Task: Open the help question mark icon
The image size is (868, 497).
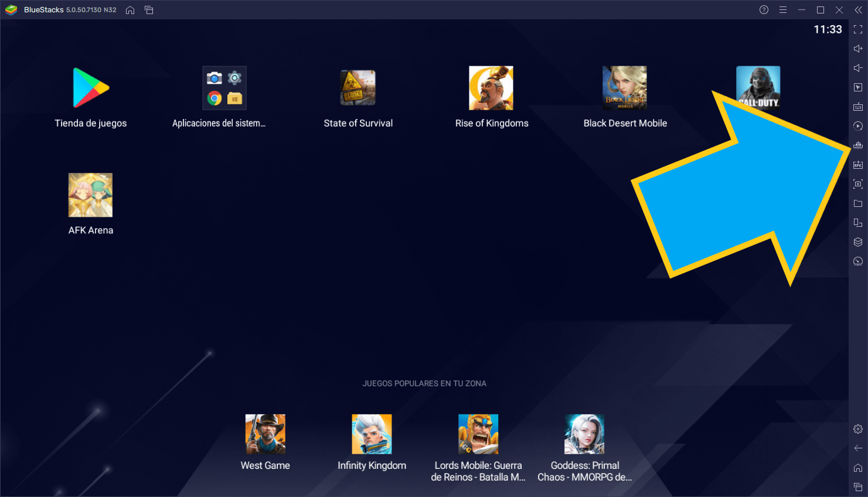Action: (764, 10)
